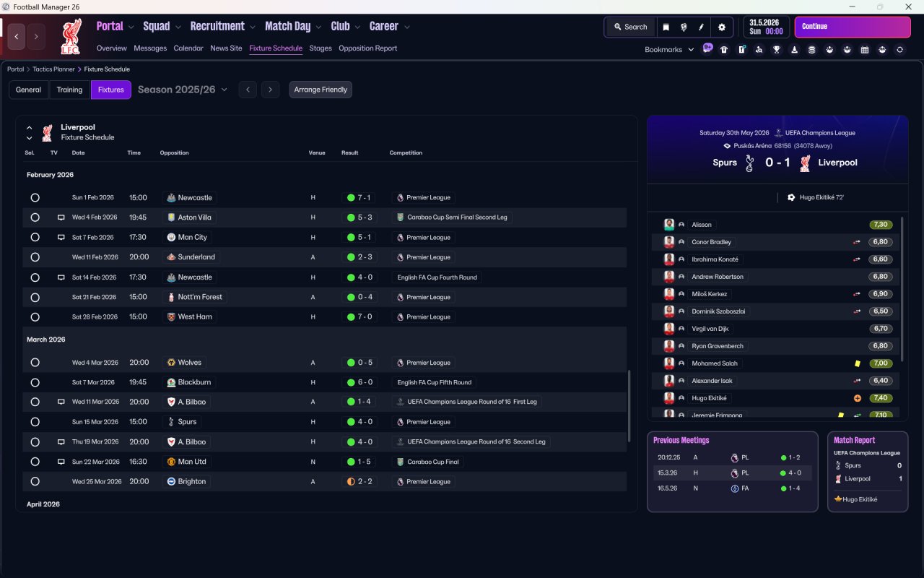The image size is (924, 578).
Task: Select radio button for Man City fixture
Action: (35, 237)
